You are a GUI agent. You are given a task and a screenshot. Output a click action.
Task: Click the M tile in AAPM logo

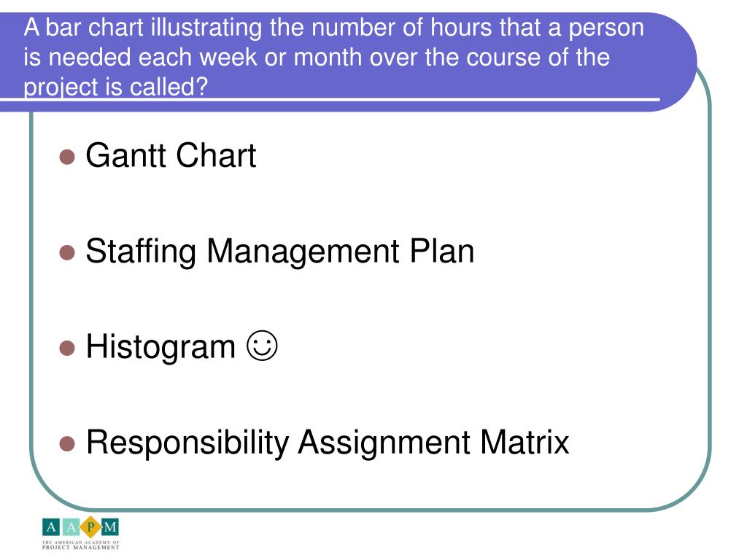point(110,526)
